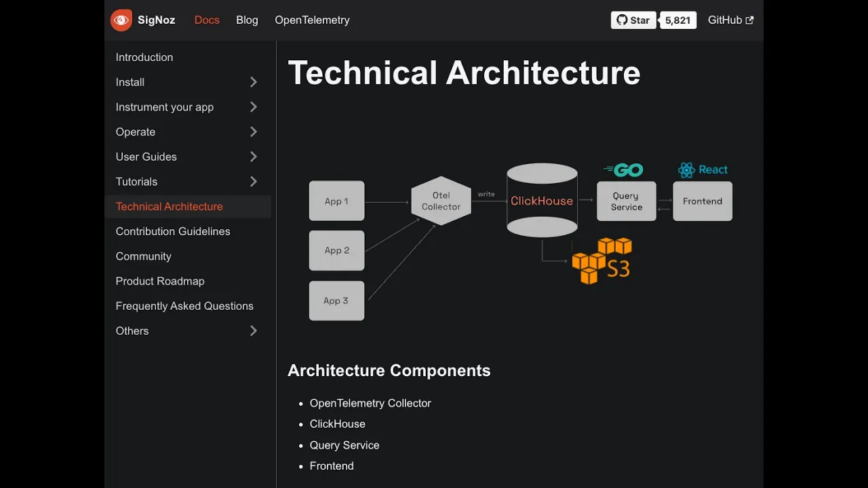Select the Technical Architecture sidebar item

click(188, 207)
